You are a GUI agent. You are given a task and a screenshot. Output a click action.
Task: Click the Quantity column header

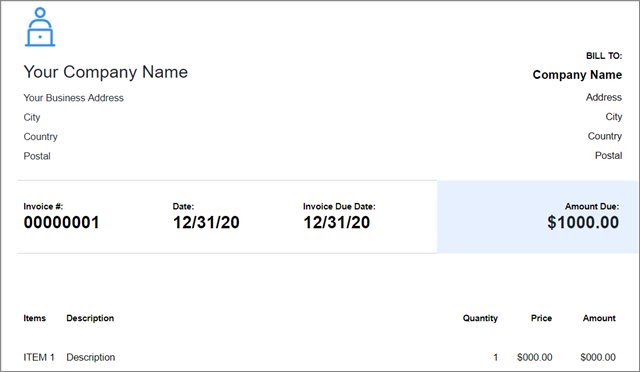(480, 318)
